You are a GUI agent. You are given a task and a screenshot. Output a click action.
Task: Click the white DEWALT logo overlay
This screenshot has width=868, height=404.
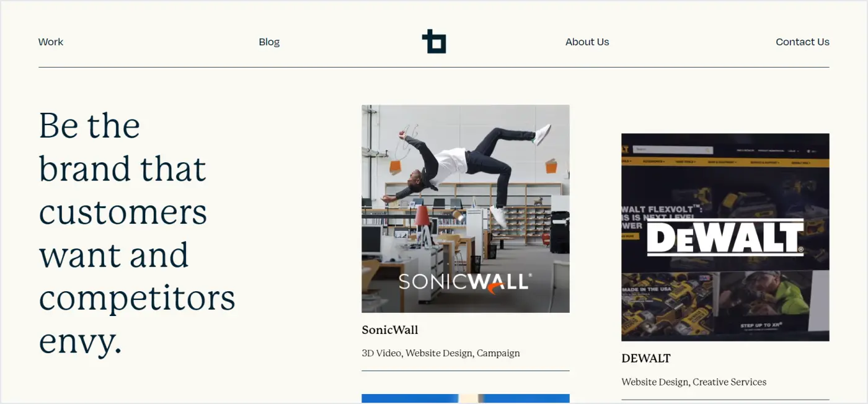tap(725, 238)
